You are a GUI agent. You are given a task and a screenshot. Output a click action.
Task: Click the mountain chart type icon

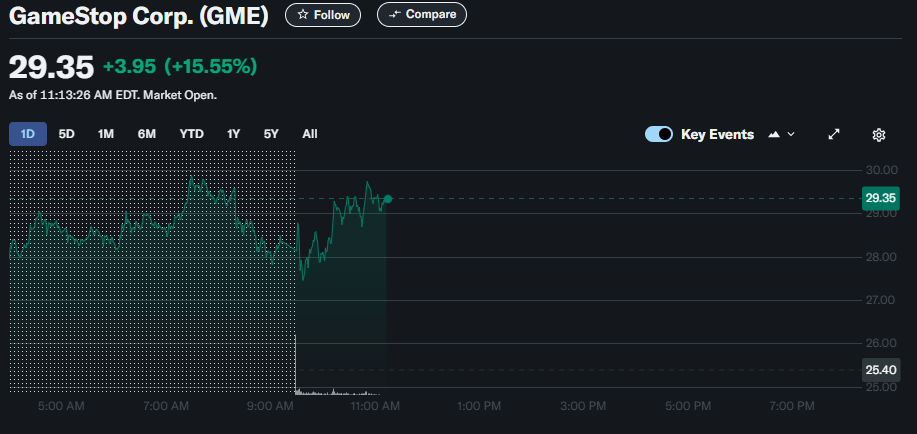(774, 135)
